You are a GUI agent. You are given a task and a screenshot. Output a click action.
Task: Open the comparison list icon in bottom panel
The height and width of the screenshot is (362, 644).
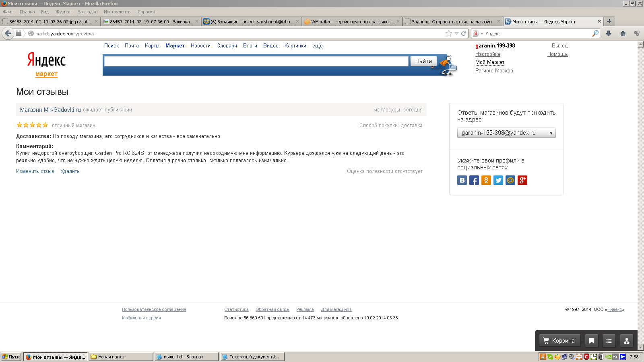click(x=609, y=341)
